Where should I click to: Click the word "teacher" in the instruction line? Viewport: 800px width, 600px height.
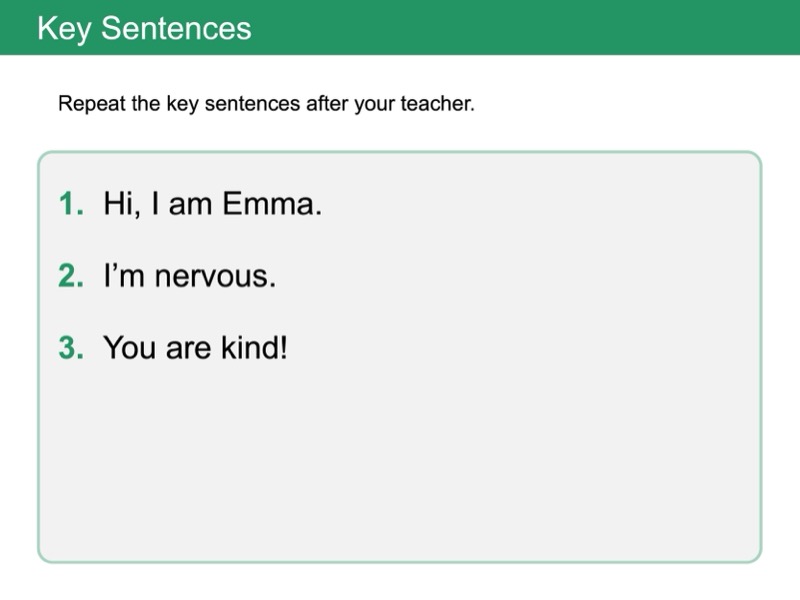click(438, 104)
